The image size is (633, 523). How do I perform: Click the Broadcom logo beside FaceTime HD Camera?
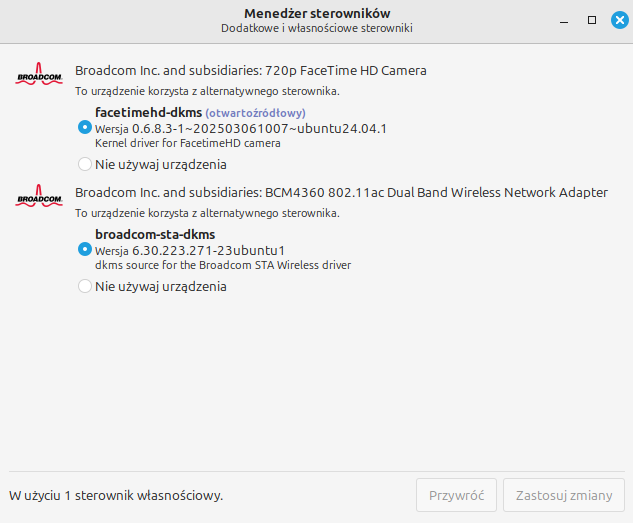pyautogui.click(x=39, y=73)
